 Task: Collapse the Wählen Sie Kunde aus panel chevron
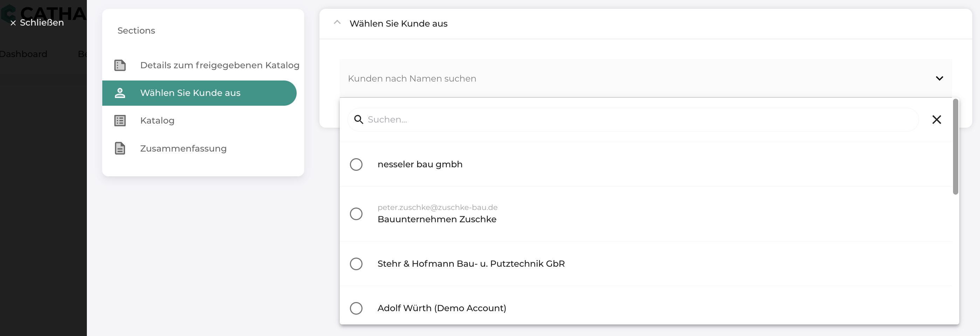pos(337,22)
